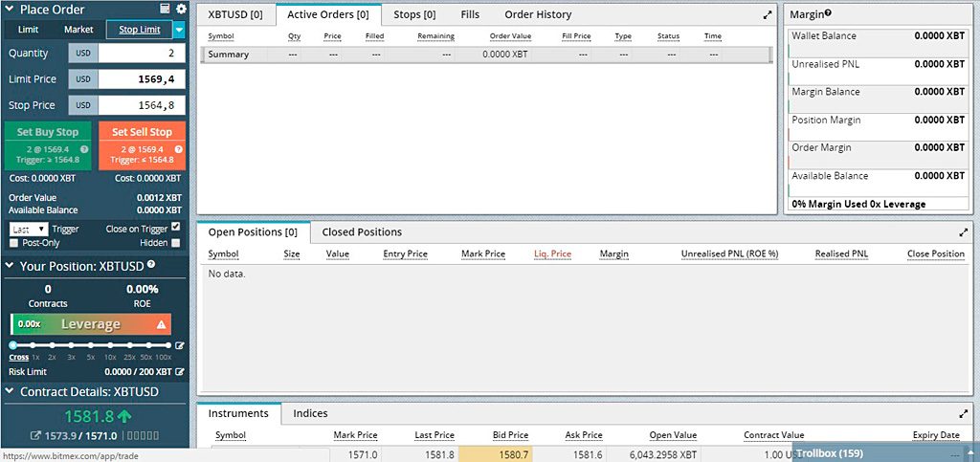Switch to the Closed Positions tab
The height and width of the screenshot is (462, 980).
tap(362, 232)
